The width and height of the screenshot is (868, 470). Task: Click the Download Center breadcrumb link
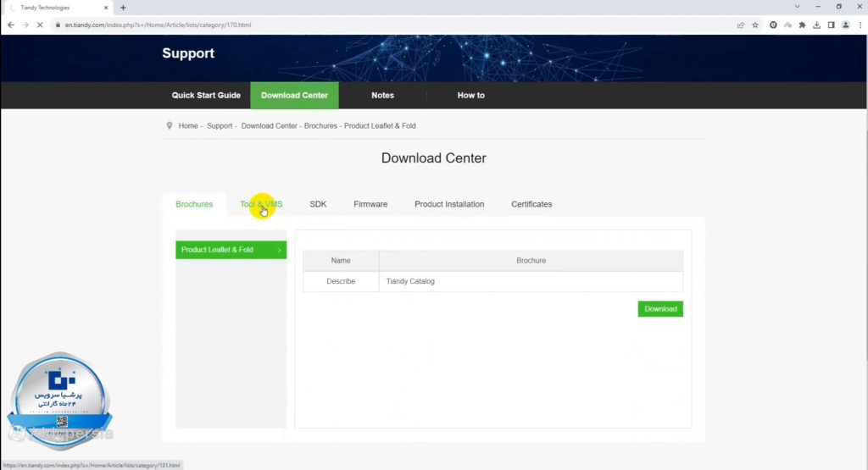pos(269,126)
